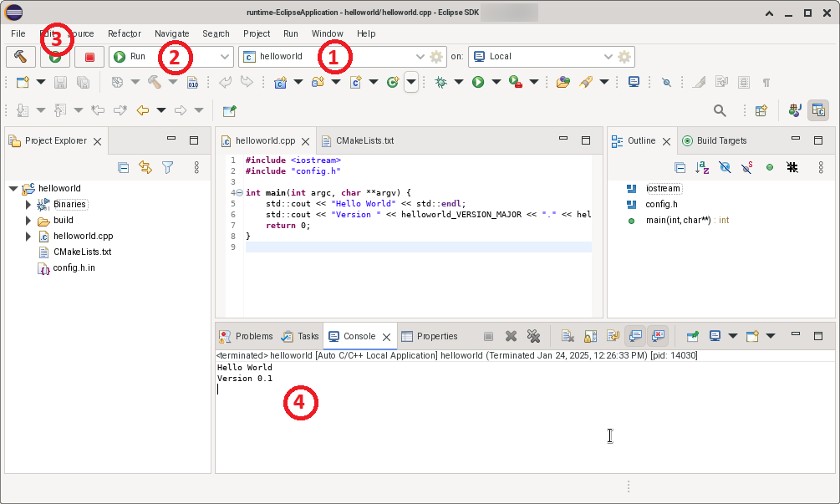Toggle Show Console on Standard Error change
The width and height of the screenshot is (840, 504).
(x=658, y=336)
